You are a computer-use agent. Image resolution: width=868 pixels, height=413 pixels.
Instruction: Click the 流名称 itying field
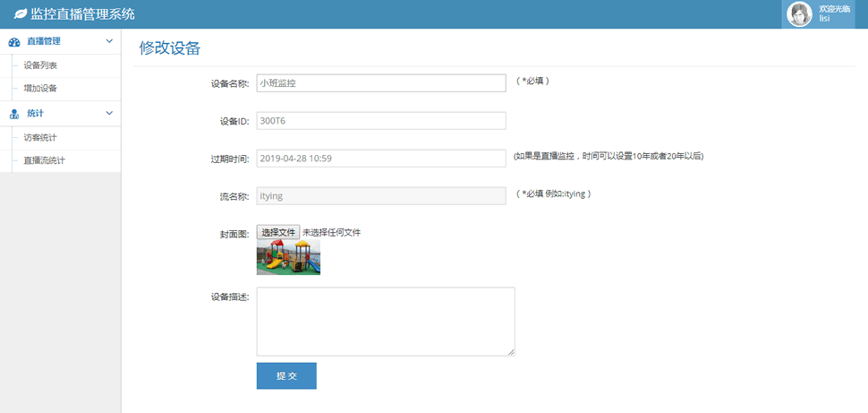point(381,195)
